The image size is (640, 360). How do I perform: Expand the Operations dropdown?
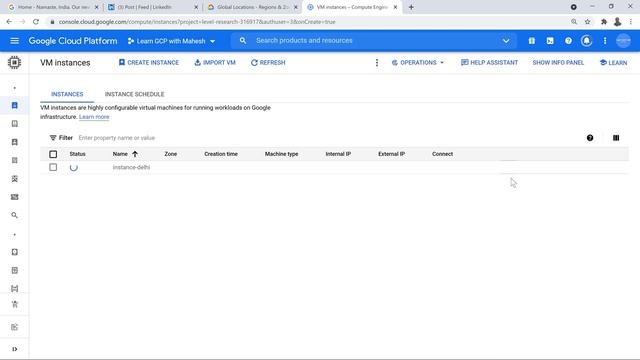coord(418,62)
